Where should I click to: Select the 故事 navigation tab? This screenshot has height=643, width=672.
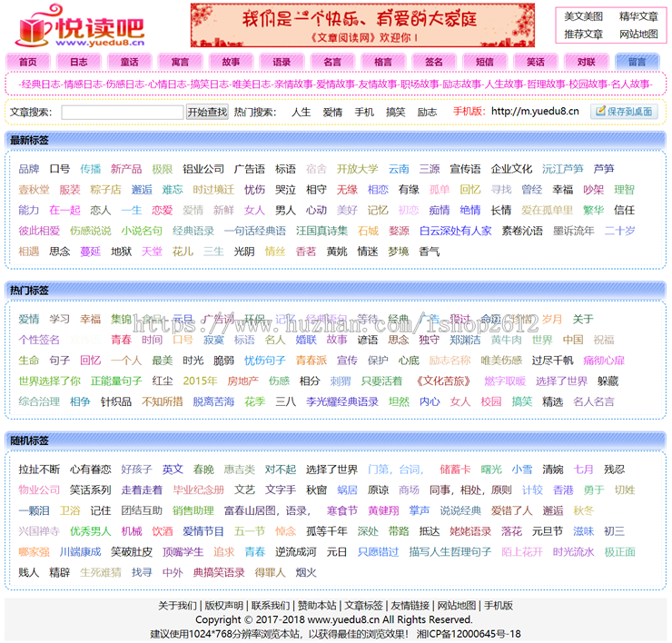[231, 62]
